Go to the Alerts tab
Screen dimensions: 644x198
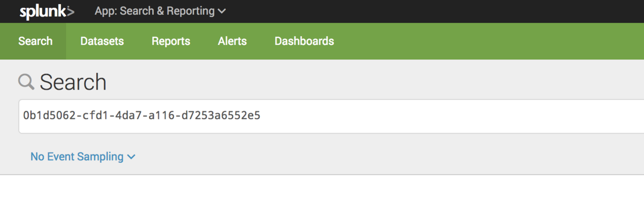232,41
